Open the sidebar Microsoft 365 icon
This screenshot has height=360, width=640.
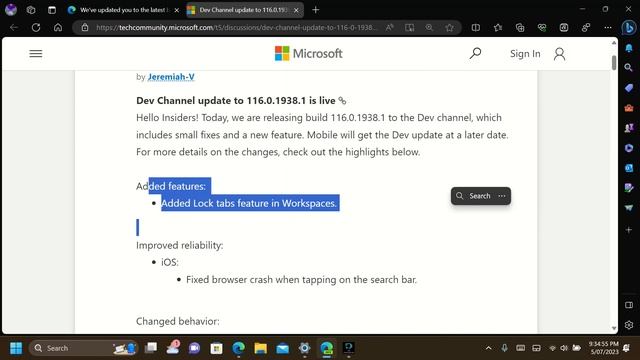click(629, 148)
